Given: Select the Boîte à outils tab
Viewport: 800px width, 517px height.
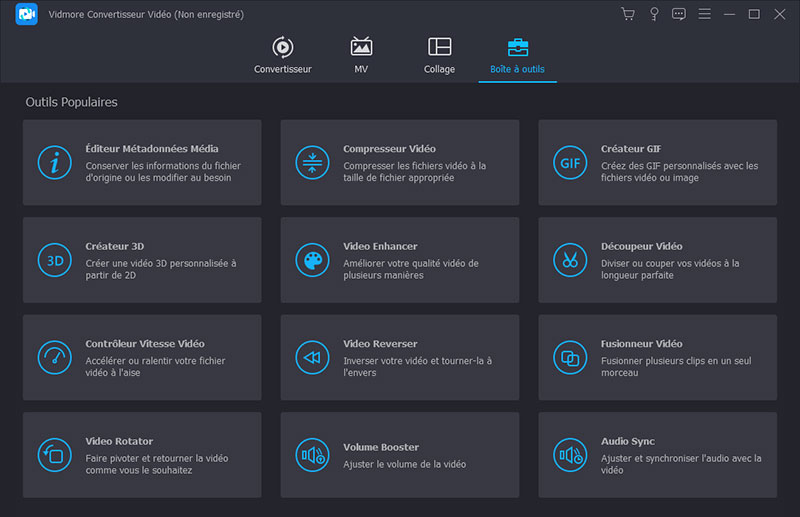Looking at the screenshot, I should pyautogui.click(x=518, y=56).
